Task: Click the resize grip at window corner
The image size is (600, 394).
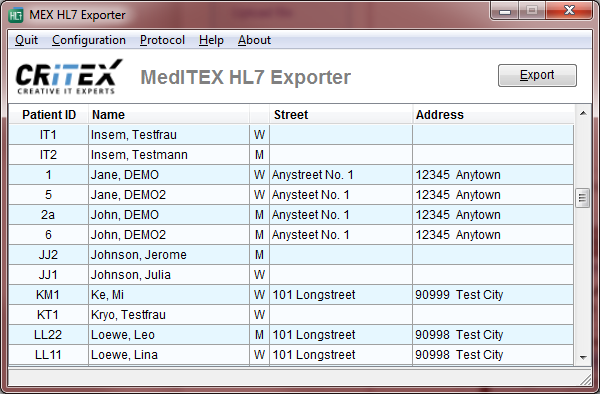Action: tap(585, 379)
